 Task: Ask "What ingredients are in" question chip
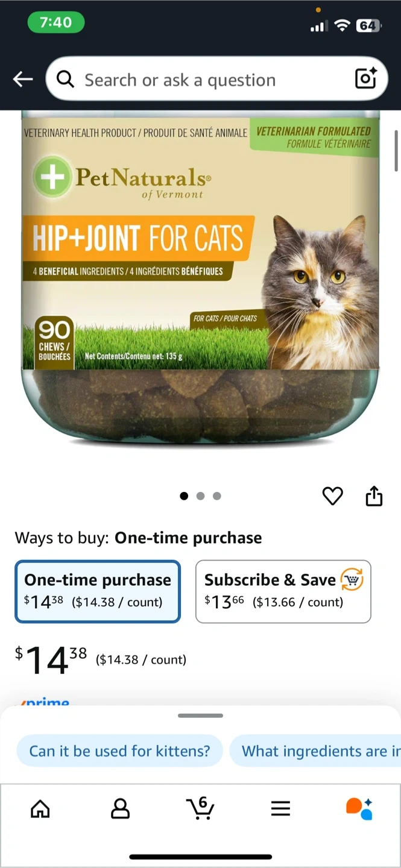click(x=315, y=751)
